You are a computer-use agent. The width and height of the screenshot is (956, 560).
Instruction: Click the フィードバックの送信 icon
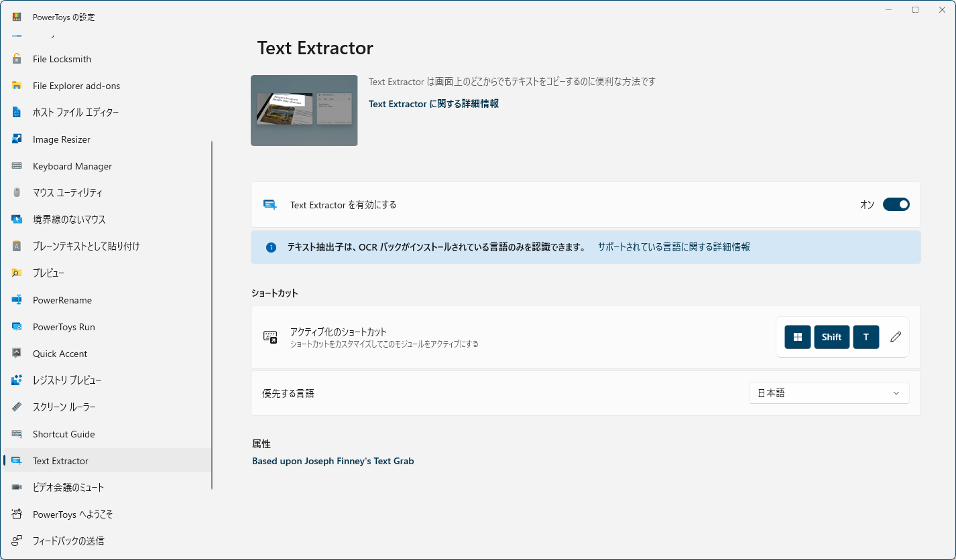point(17,541)
